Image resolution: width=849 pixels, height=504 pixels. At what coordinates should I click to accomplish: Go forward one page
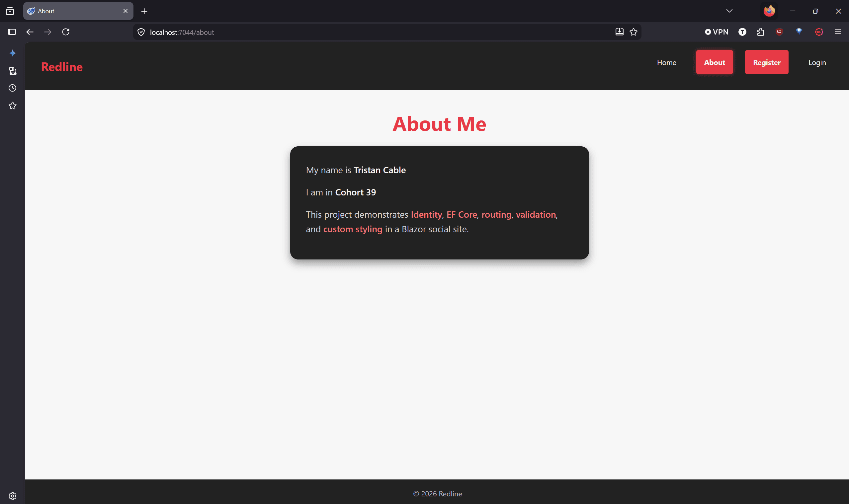48,32
